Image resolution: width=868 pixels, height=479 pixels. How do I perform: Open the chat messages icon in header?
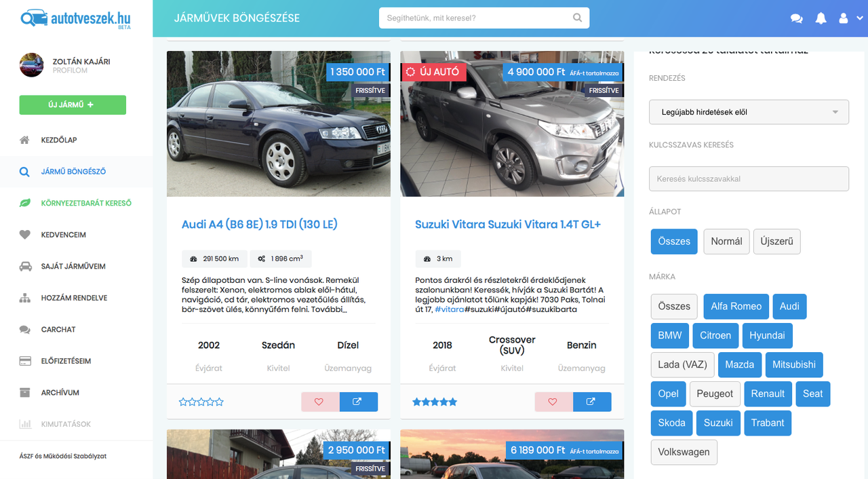click(797, 18)
